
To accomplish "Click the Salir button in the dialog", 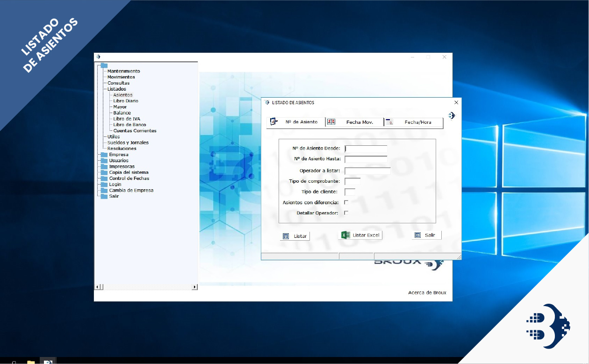I will (426, 235).
